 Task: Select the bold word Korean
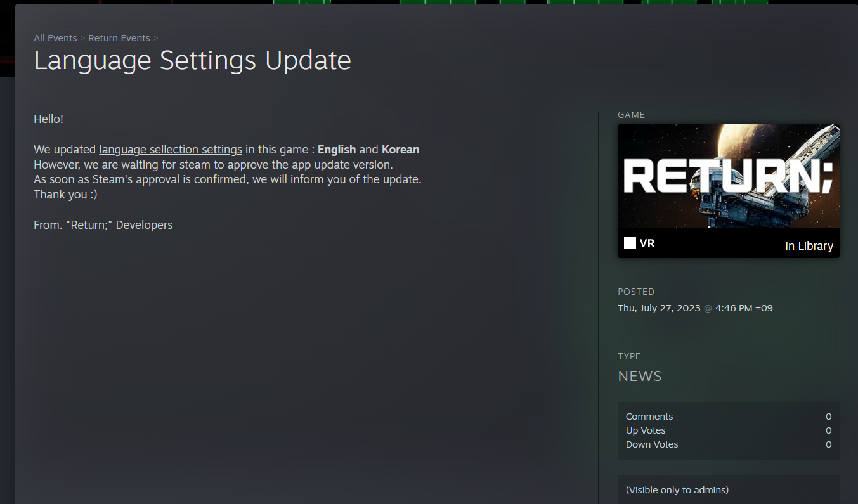pyautogui.click(x=400, y=150)
